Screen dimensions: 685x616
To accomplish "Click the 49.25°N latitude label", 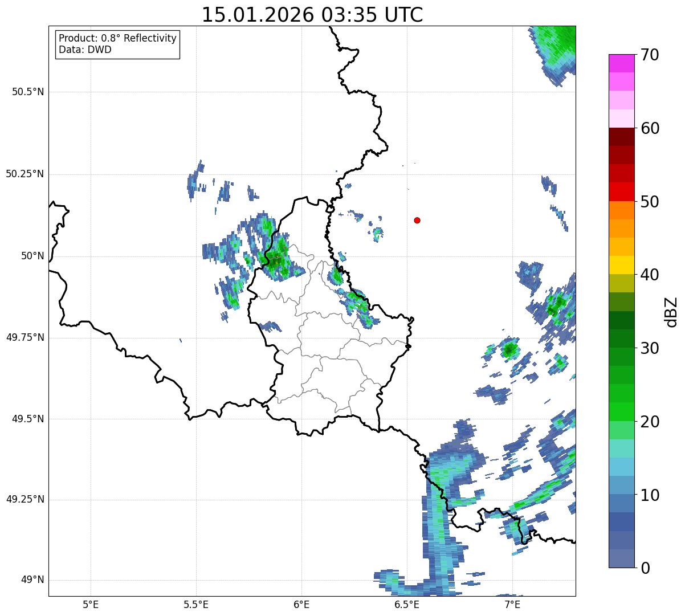I will click(25, 499).
